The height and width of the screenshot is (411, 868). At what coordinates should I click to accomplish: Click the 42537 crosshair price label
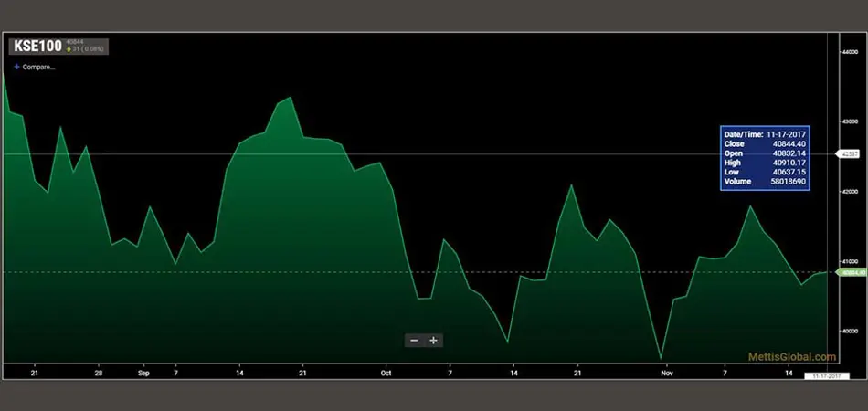pyautogui.click(x=850, y=154)
